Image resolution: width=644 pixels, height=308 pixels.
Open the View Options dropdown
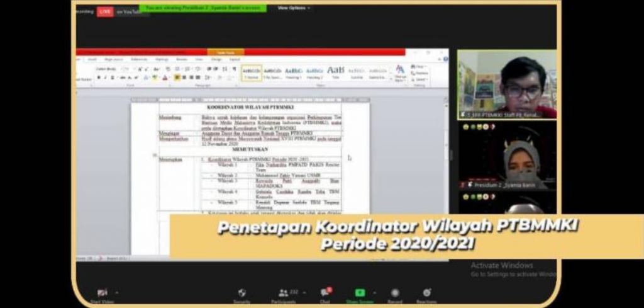point(293,8)
